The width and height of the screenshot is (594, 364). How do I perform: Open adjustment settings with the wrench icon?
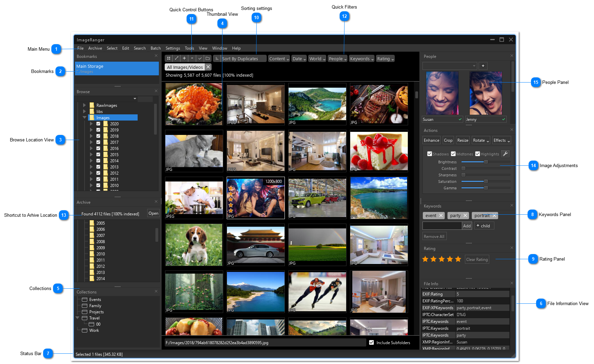(505, 154)
